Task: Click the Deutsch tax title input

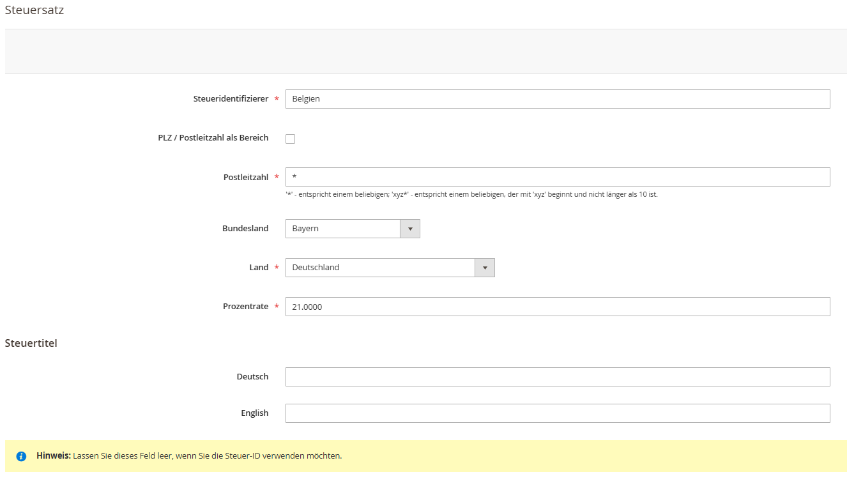Action: [x=558, y=377]
